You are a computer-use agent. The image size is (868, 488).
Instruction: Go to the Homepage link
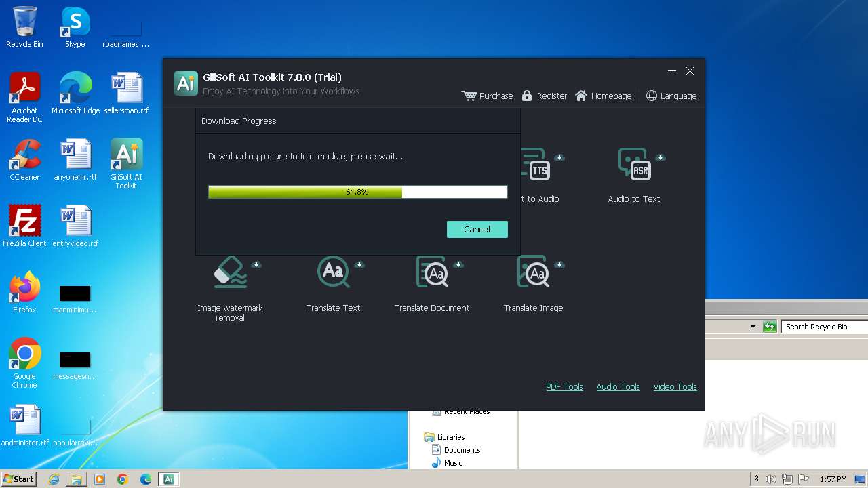pyautogui.click(x=603, y=96)
